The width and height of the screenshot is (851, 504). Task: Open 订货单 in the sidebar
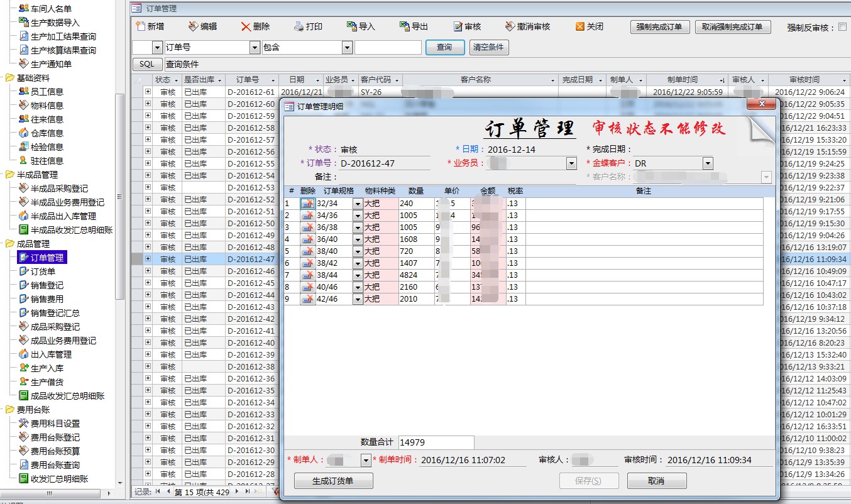tap(43, 271)
